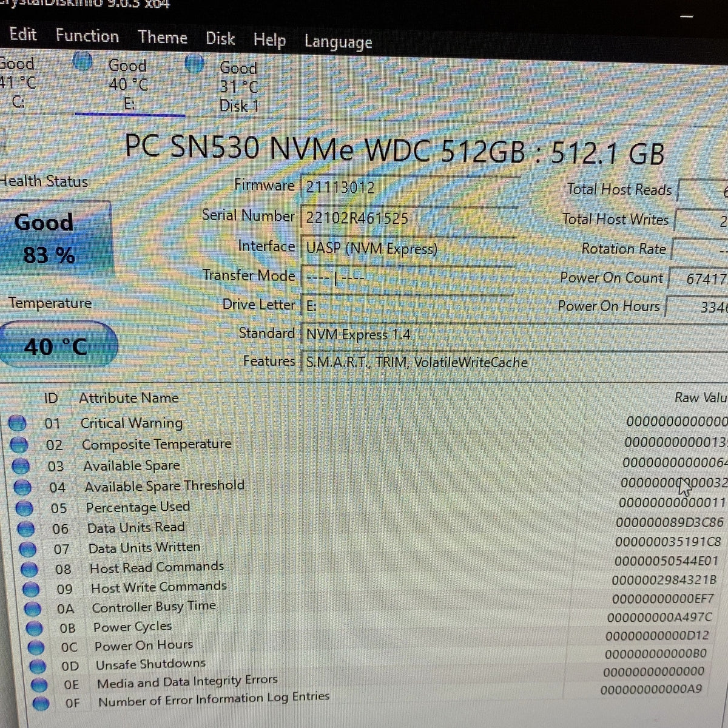This screenshot has width=728, height=728.
Task: Minimize the CrystalDiskInfo window
Action: click(x=687, y=16)
